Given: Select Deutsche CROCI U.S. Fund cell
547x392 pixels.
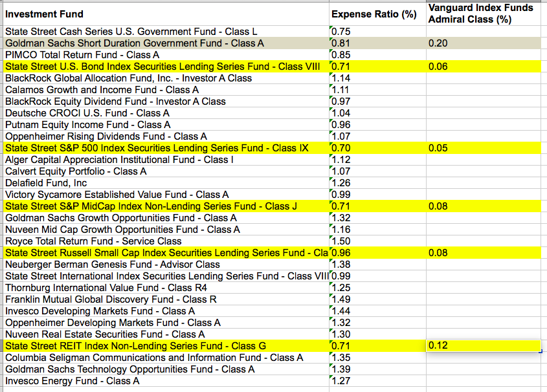Looking at the screenshot, I should tap(166, 113).
